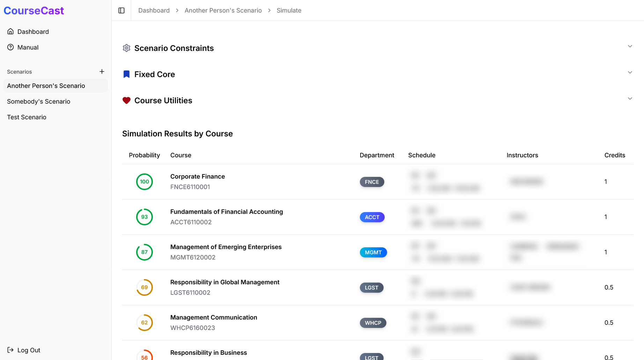Click the LGST badge for LGST6110002
644x360 pixels.
click(x=371, y=287)
